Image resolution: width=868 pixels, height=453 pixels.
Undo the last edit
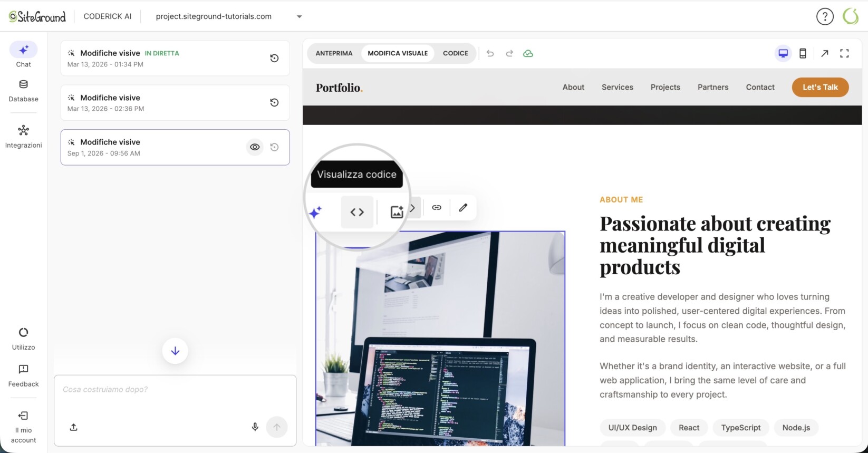click(490, 53)
